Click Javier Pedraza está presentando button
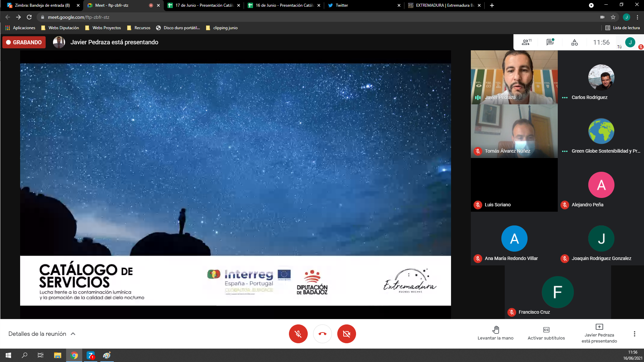 [x=599, y=333]
